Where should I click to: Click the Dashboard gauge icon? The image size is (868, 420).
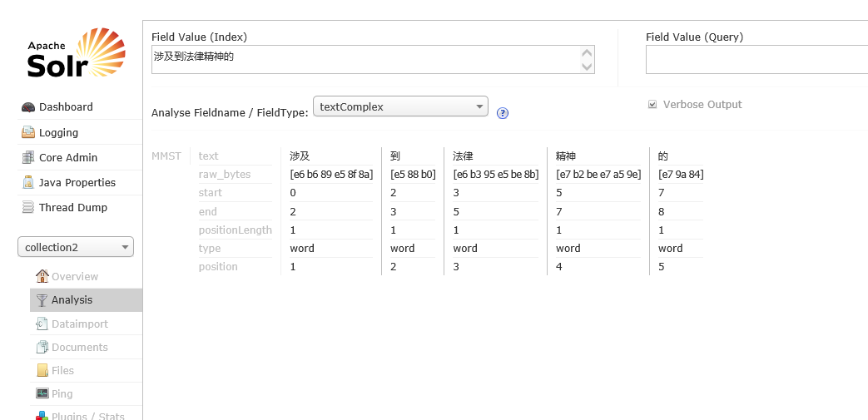(27, 107)
